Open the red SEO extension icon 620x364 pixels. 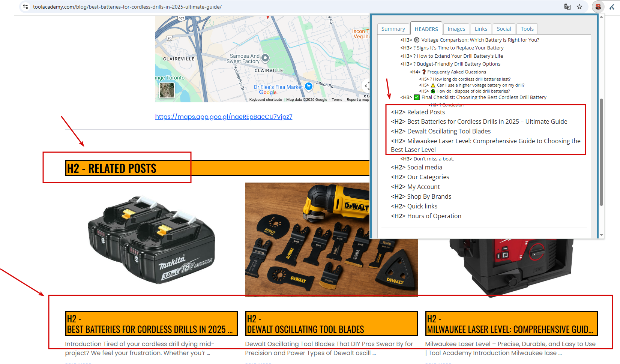(598, 7)
